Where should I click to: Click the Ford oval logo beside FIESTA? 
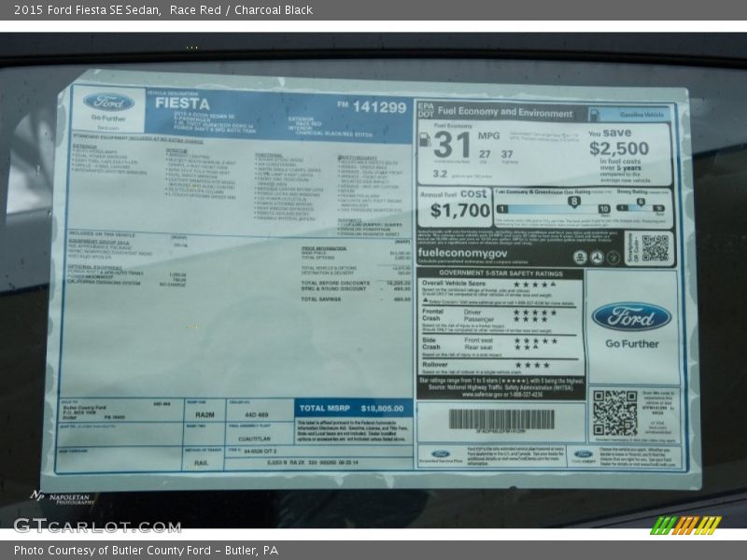click(108, 102)
